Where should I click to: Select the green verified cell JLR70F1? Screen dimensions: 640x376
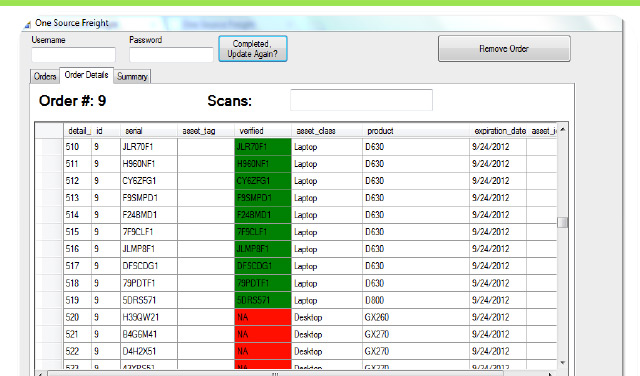(x=263, y=147)
